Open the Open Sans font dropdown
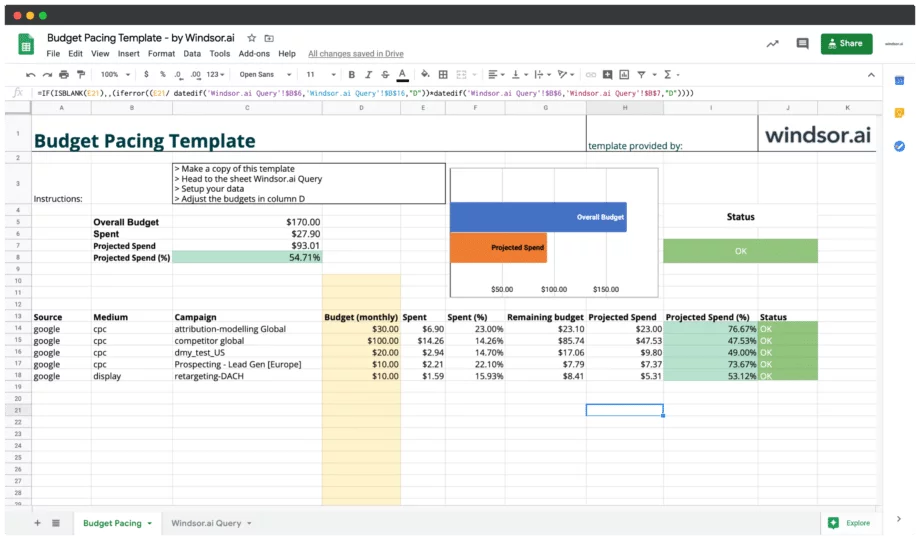 (x=265, y=75)
